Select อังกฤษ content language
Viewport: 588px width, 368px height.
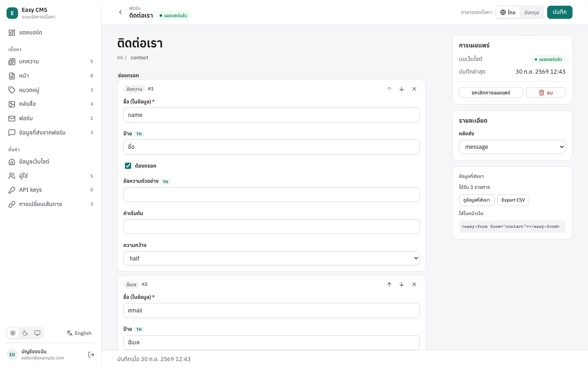tap(532, 12)
